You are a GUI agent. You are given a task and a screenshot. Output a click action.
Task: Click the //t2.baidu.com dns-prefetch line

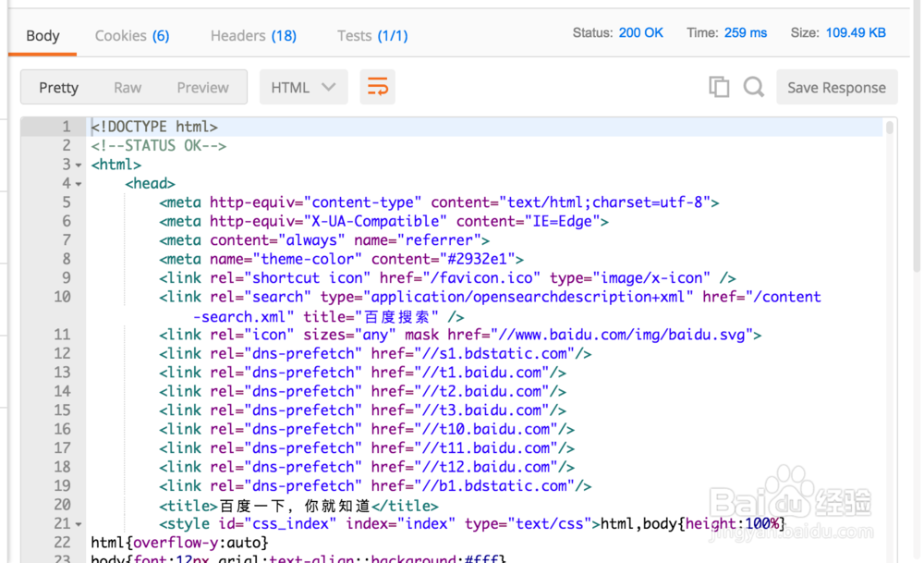(x=362, y=391)
